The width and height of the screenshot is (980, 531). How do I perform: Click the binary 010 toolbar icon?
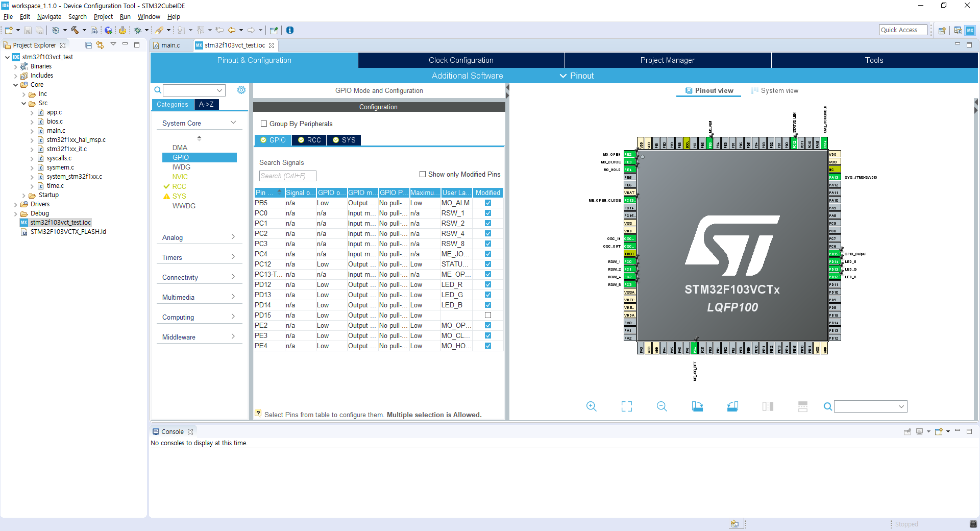(x=94, y=30)
